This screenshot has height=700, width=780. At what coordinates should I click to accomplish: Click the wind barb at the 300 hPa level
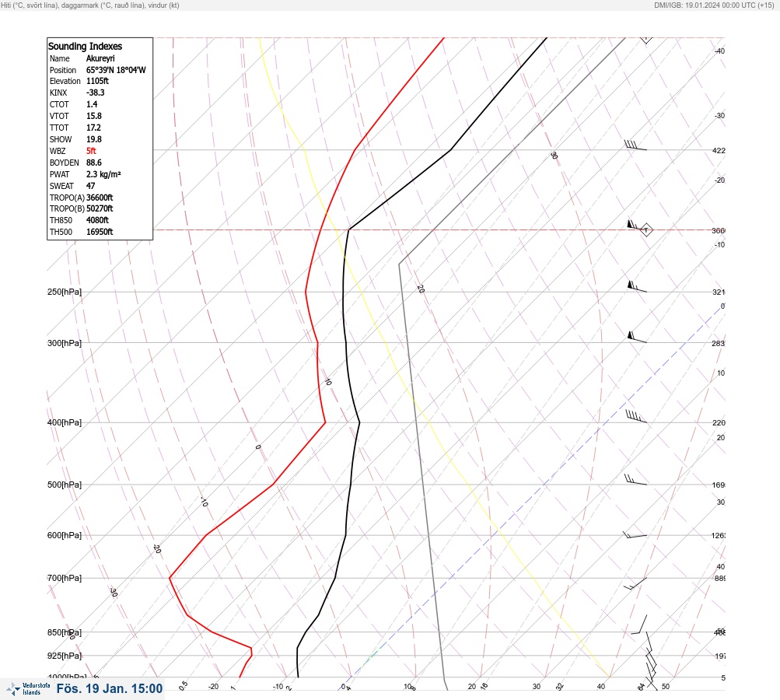[637, 338]
